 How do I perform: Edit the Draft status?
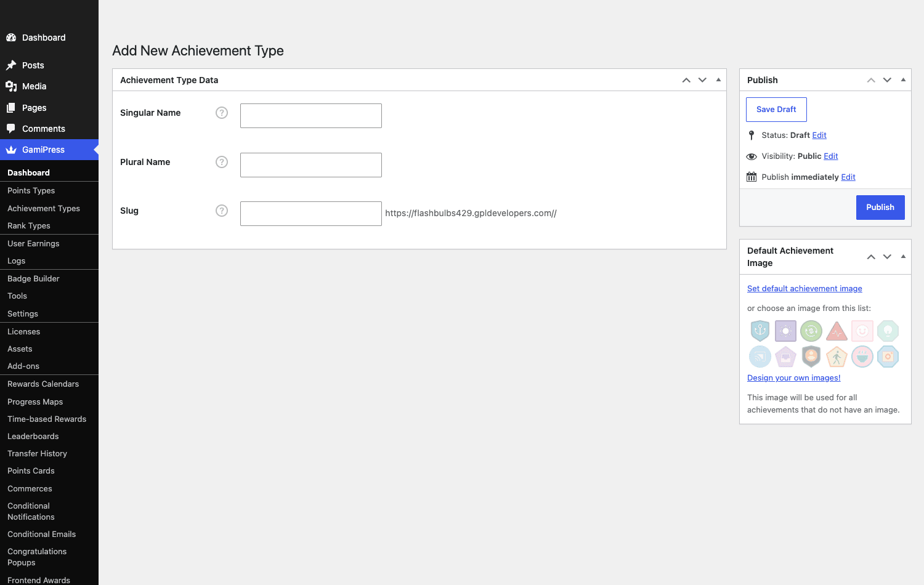[x=819, y=135]
